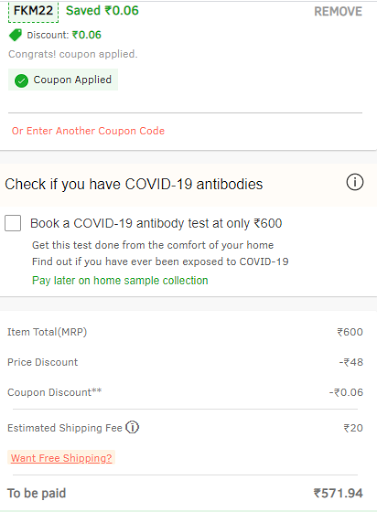Click the green discount tag icon
This screenshot has width=377, height=512.
(15, 35)
